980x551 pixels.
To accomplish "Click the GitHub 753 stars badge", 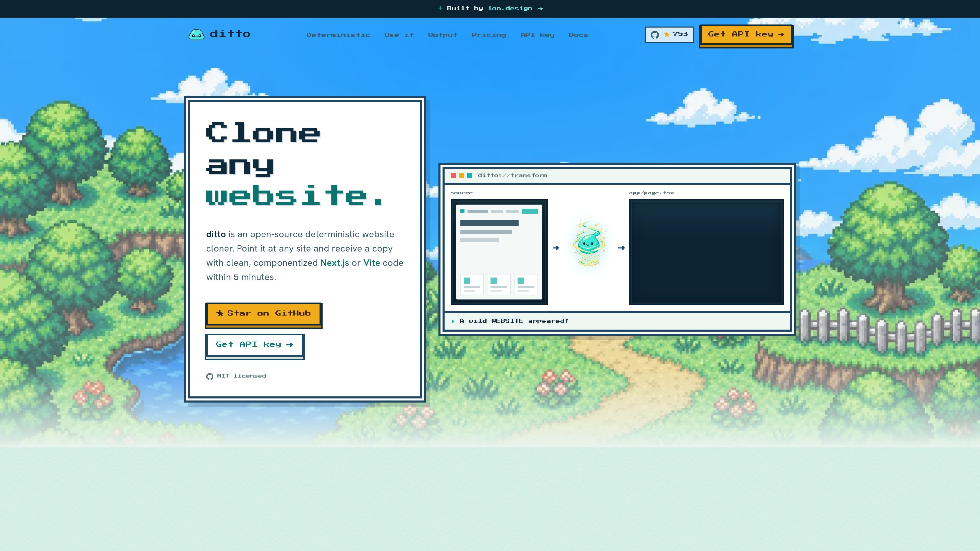I will (x=669, y=35).
